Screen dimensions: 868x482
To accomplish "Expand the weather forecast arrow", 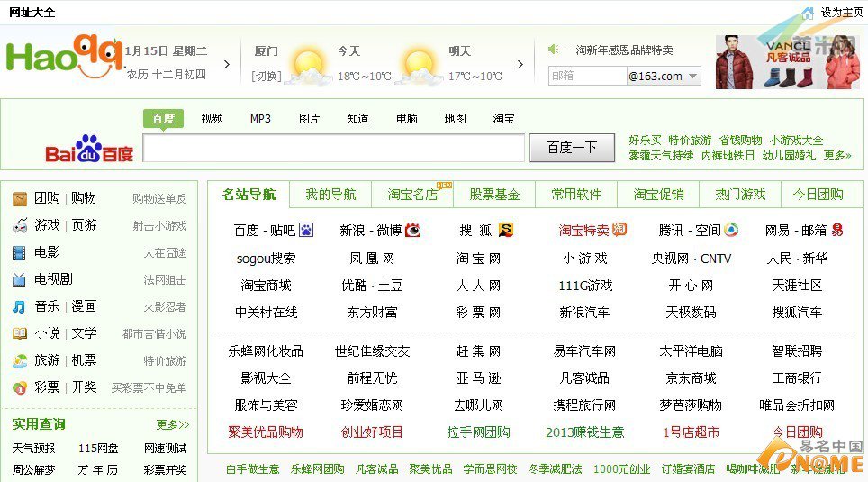I will (x=520, y=64).
